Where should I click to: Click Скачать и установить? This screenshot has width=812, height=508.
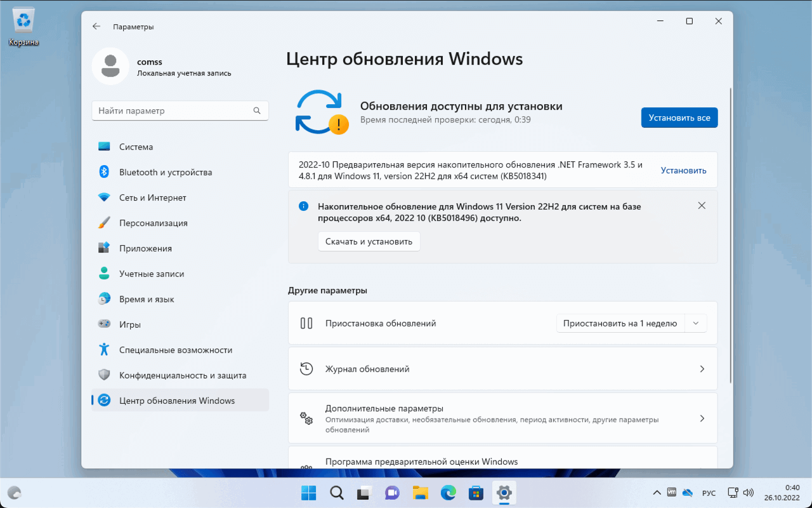(x=369, y=241)
